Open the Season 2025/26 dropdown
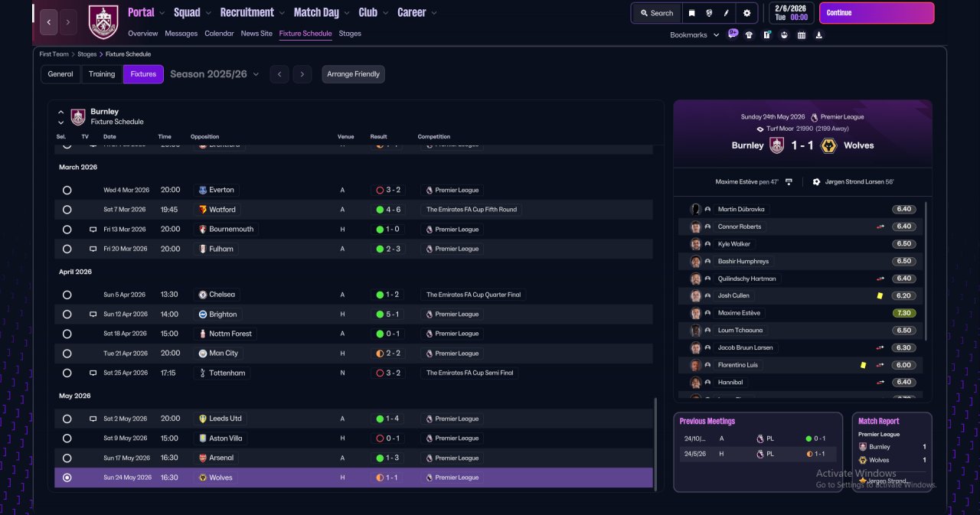This screenshot has width=980, height=515. [214, 74]
